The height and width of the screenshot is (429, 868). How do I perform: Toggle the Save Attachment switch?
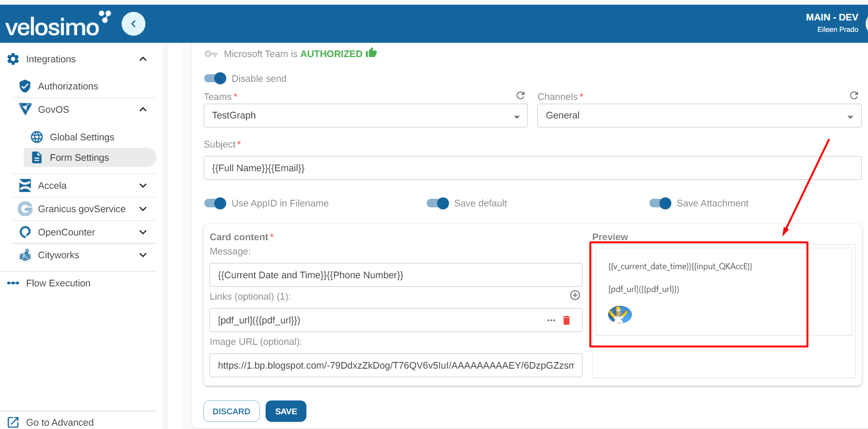pyautogui.click(x=660, y=204)
